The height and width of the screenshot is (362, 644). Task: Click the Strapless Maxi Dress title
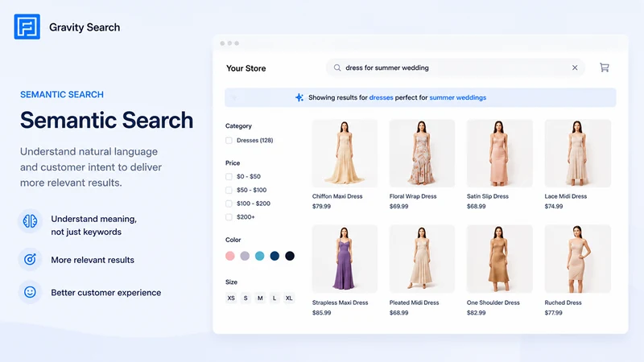pyautogui.click(x=340, y=302)
